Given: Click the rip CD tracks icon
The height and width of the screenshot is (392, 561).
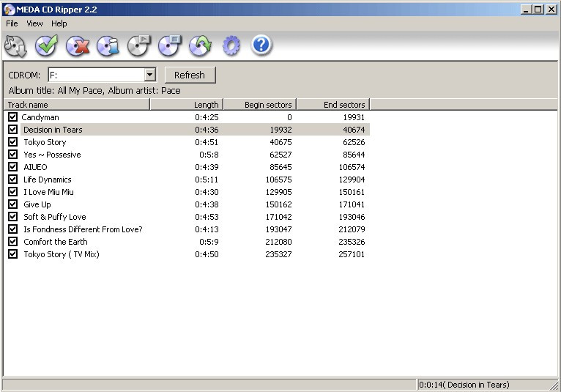Looking at the screenshot, I should point(15,46).
